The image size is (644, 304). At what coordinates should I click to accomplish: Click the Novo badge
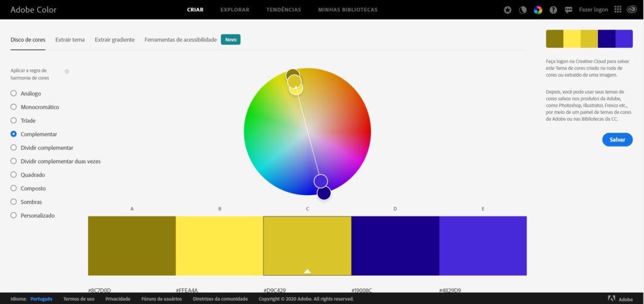231,40
